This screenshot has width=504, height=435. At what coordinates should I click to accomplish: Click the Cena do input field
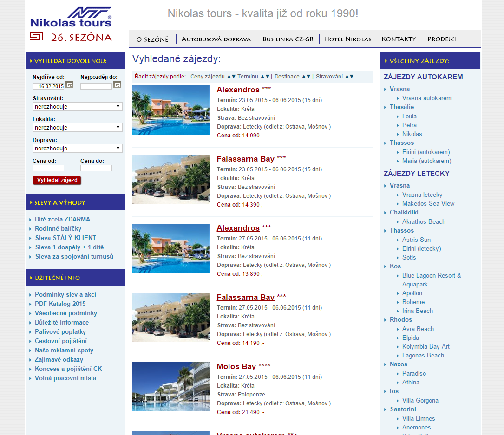pos(96,168)
